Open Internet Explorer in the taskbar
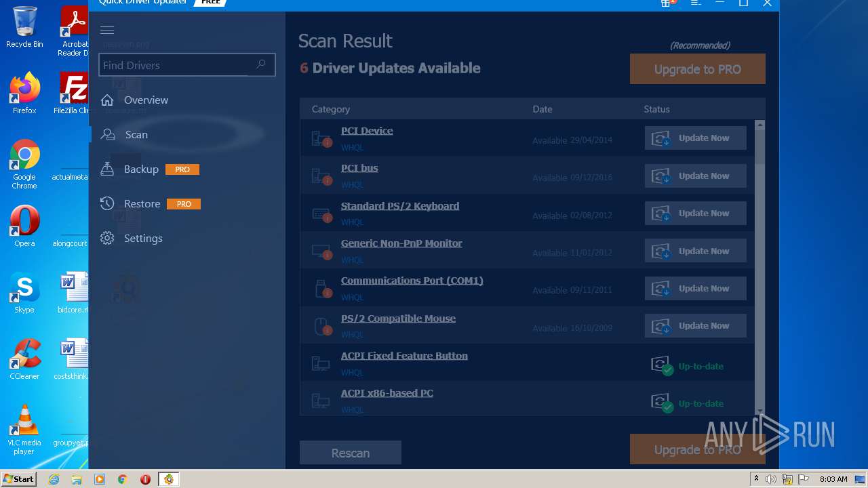The image size is (868, 488). pyautogui.click(x=54, y=479)
